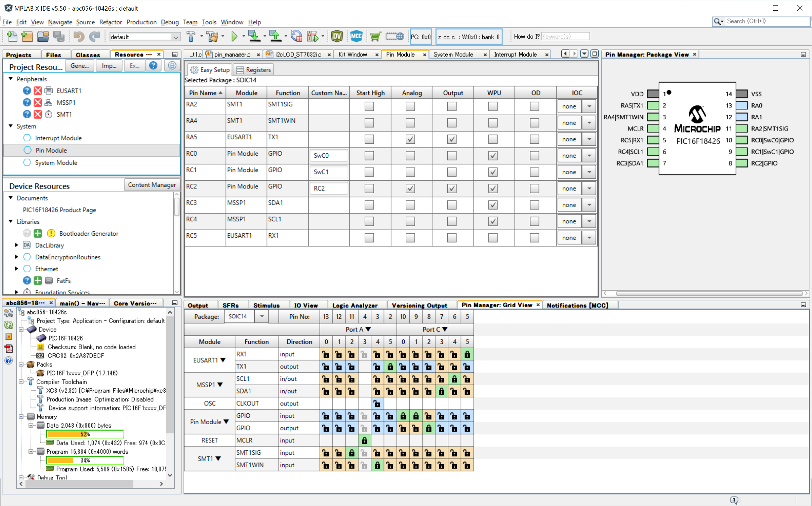Open the MPLAB Data Visualizer DV icon

click(x=337, y=37)
